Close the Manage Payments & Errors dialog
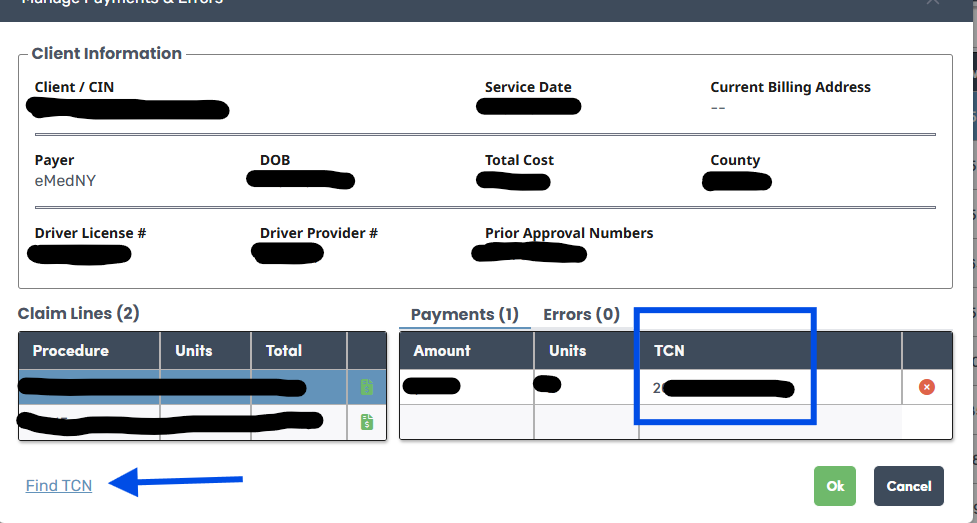 (932, 3)
